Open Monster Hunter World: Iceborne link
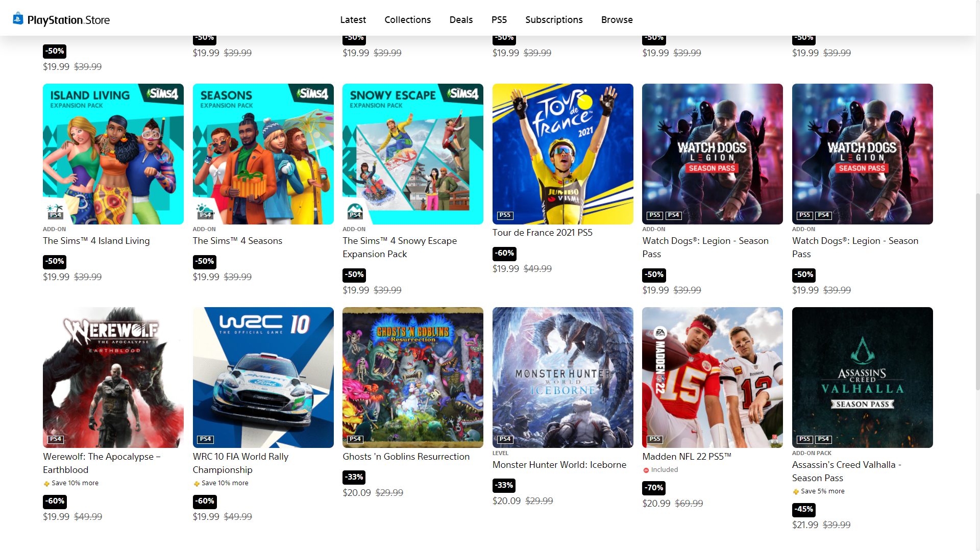This screenshot has height=551, width=980. pos(559,465)
